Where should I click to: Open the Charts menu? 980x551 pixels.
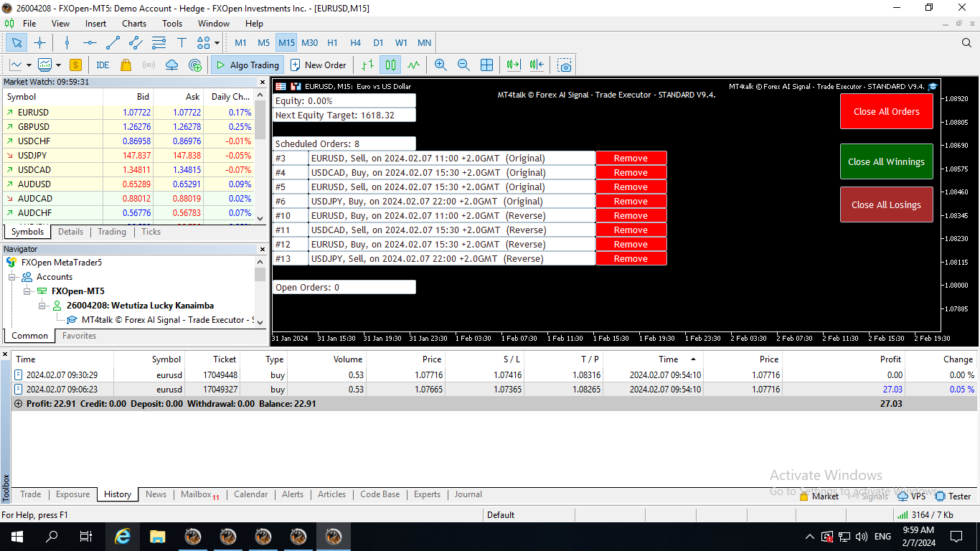point(133,24)
